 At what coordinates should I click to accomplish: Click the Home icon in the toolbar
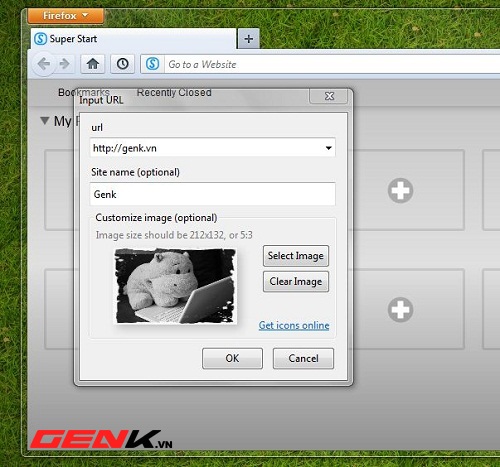click(92, 63)
